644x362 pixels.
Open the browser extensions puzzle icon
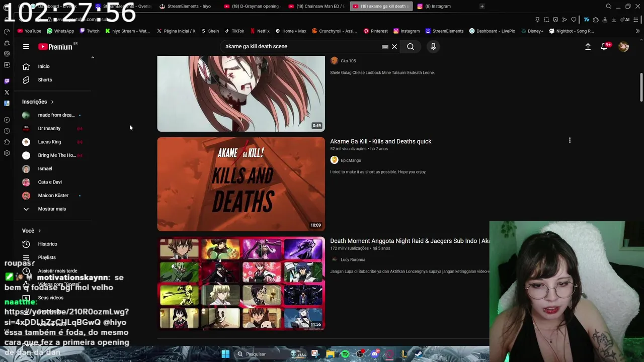pos(596,20)
